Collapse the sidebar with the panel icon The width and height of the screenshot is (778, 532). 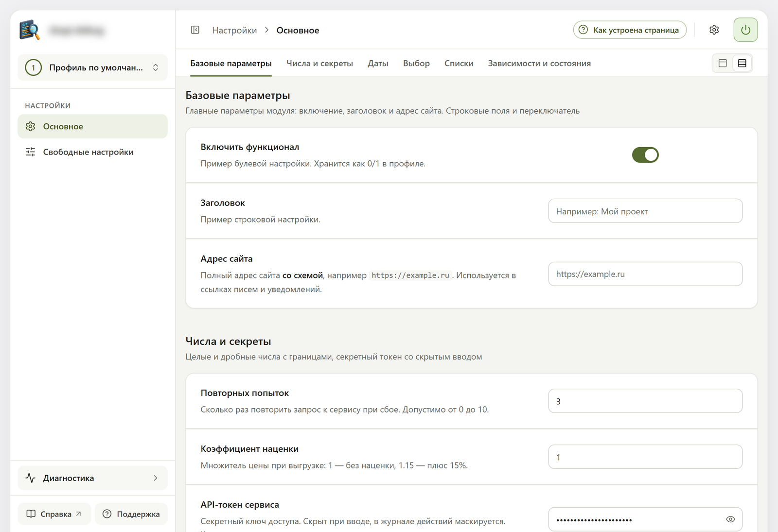(195, 30)
